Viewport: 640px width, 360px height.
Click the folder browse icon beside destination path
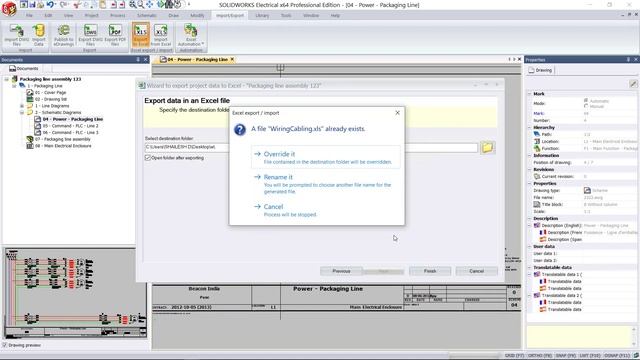coord(487,147)
